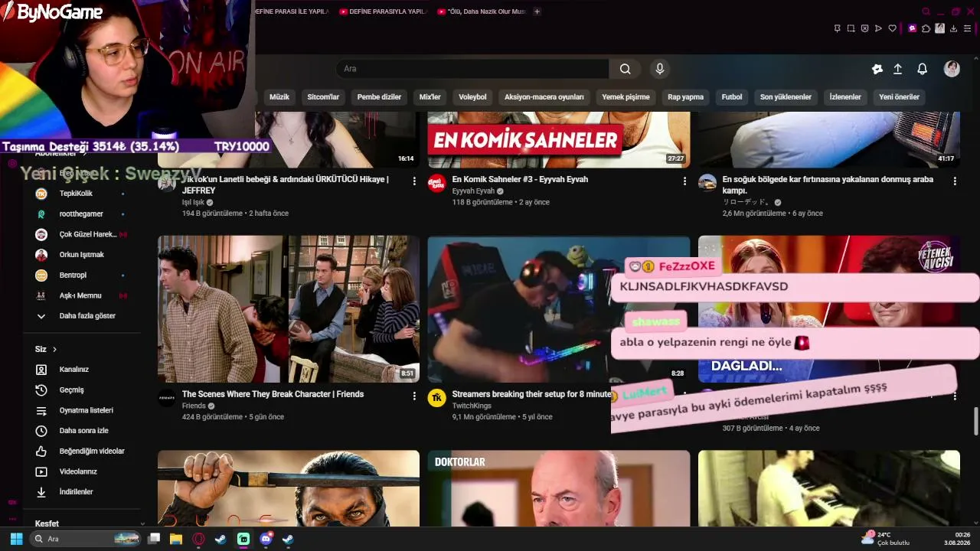Select the Yemek pişirme filter chip
This screenshot has width=980, height=551.
(x=626, y=97)
